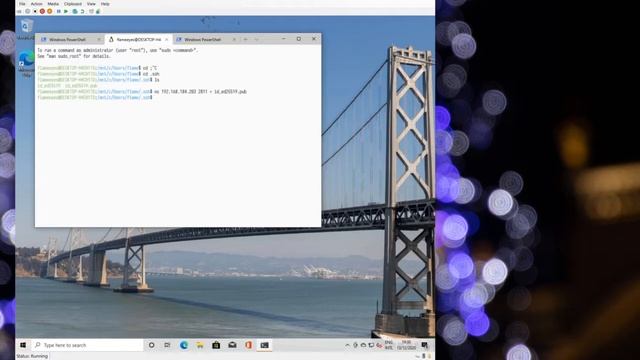Open the taskbar clock and date
Image resolution: width=640 pixels, height=360 pixels.
pos(406,345)
